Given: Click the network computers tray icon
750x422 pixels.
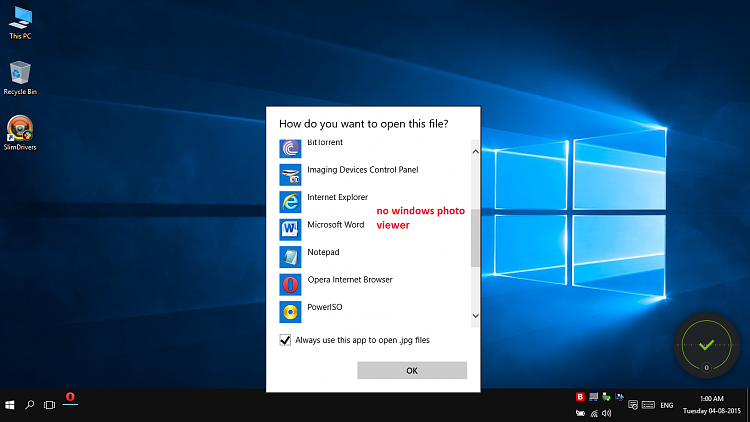Looking at the screenshot, I should point(619,397).
